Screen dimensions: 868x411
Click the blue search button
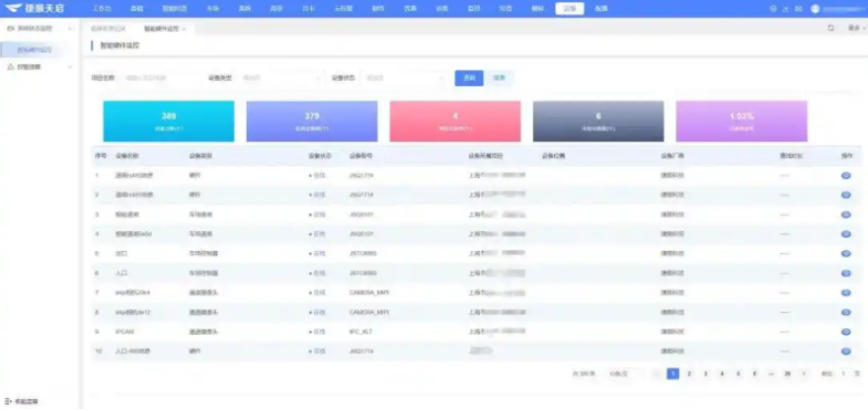pyautogui.click(x=468, y=77)
